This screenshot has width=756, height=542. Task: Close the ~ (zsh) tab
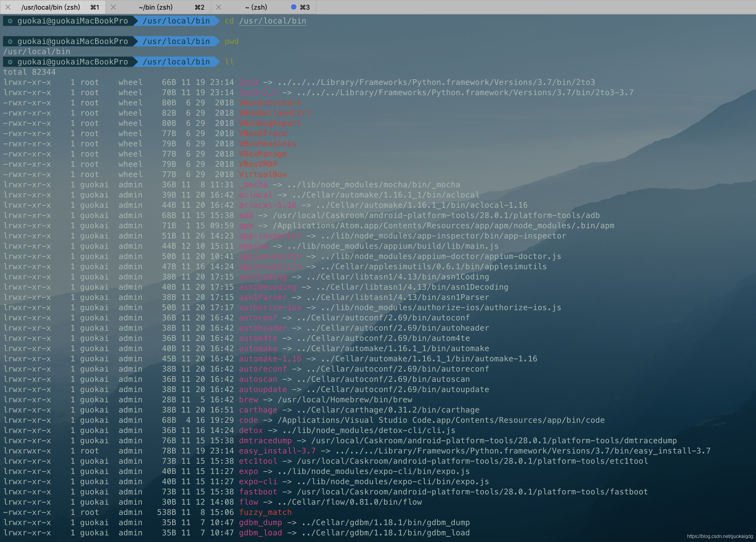point(219,7)
